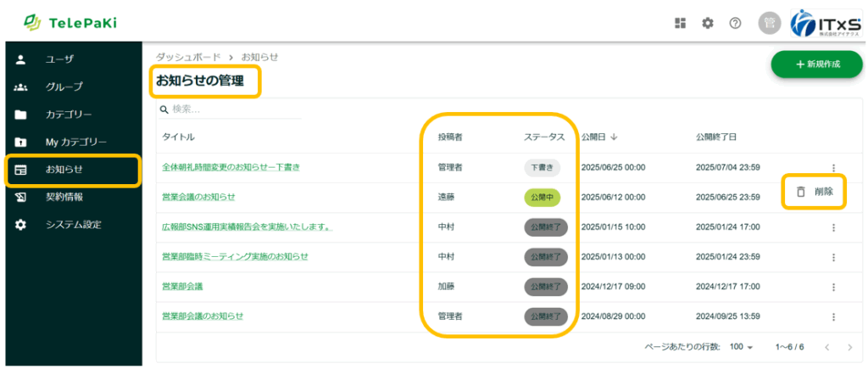Open the three-dot menu for 営業部臨時ミーティング row
Image resolution: width=868 pixels, height=369 pixels.
[833, 256]
